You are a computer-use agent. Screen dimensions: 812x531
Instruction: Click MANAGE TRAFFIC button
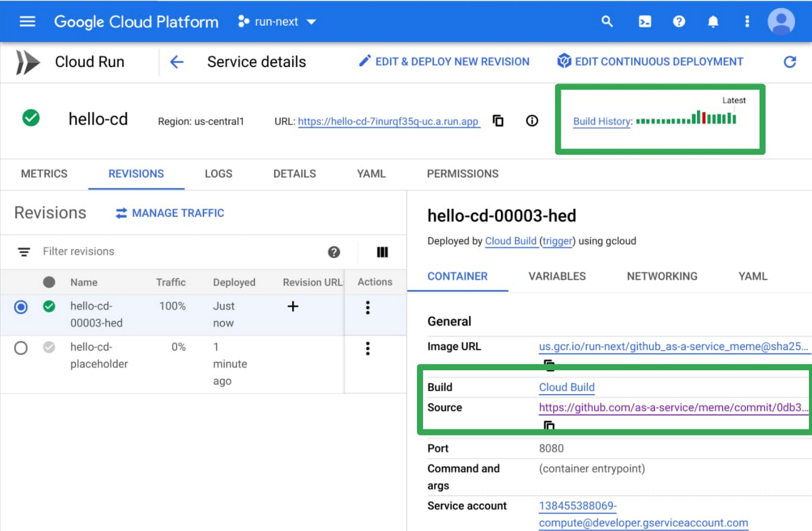170,213
